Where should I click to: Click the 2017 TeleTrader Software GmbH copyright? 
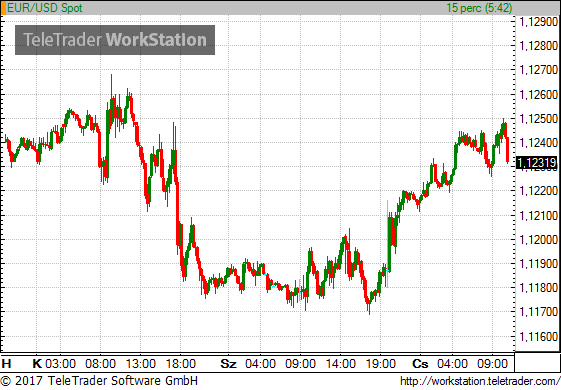click(x=99, y=381)
